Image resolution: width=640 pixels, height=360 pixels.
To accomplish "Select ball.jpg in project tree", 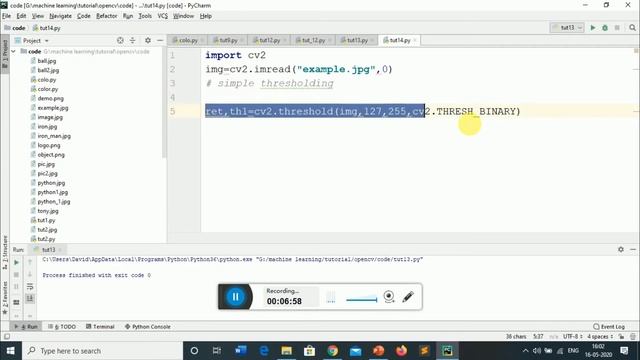I will click(47, 61).
